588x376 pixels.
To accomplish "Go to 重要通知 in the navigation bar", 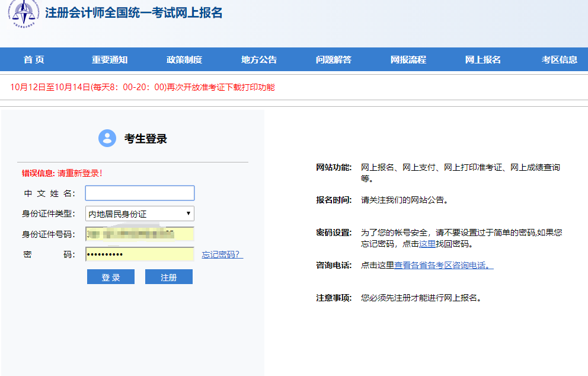I will (110, 59).
